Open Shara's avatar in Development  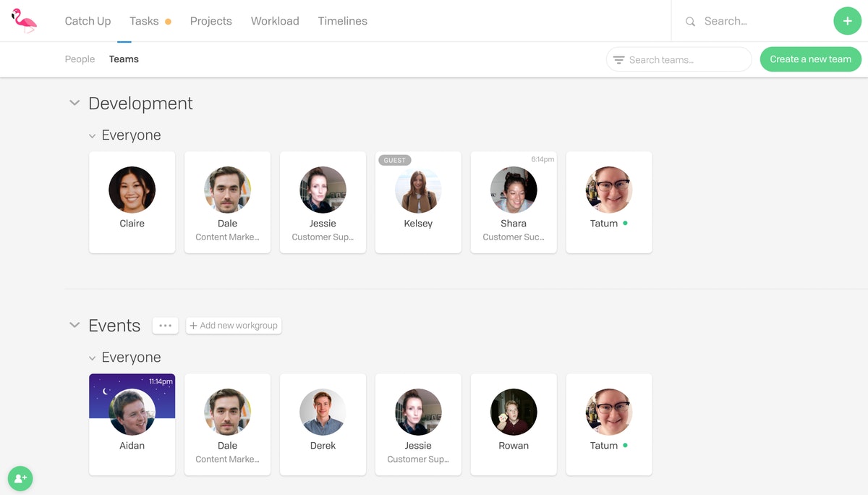coord(514,190)
